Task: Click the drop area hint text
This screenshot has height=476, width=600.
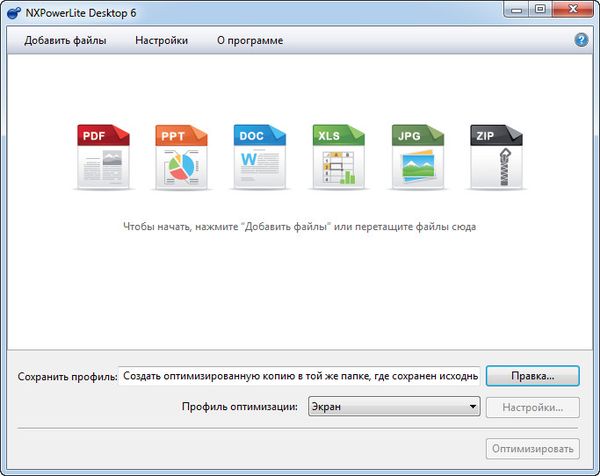Action: [300, 227]
